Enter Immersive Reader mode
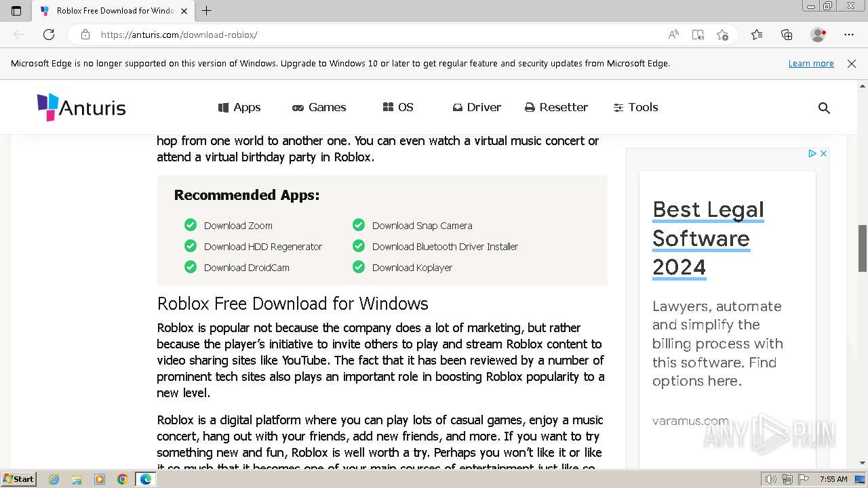 click(698, 35)
